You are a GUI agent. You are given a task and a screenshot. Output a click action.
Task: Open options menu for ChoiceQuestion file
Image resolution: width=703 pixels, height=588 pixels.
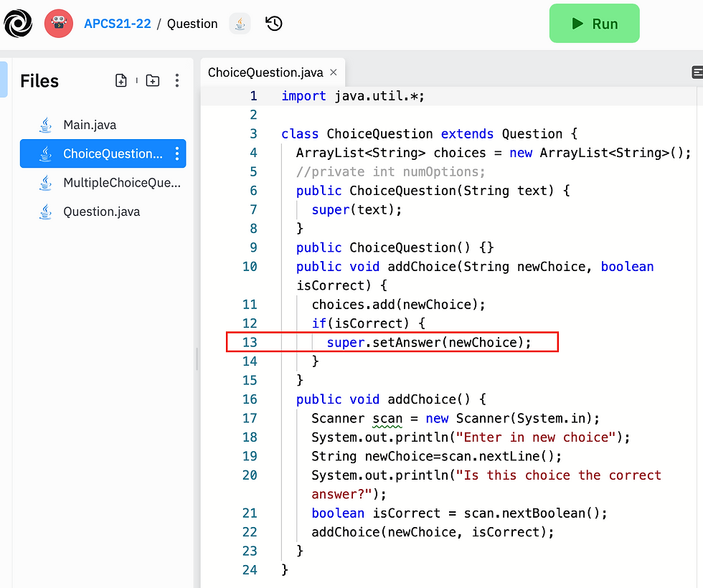coord(177,153)
